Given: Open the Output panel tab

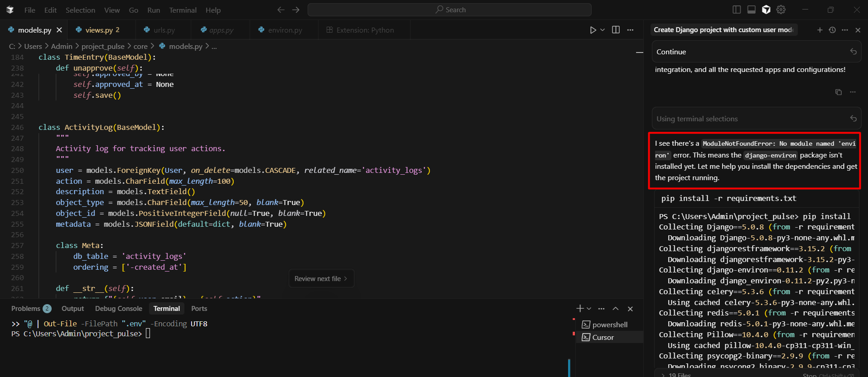Looking at the screenshot, I should pyautogui.click(x=73, y=309).
